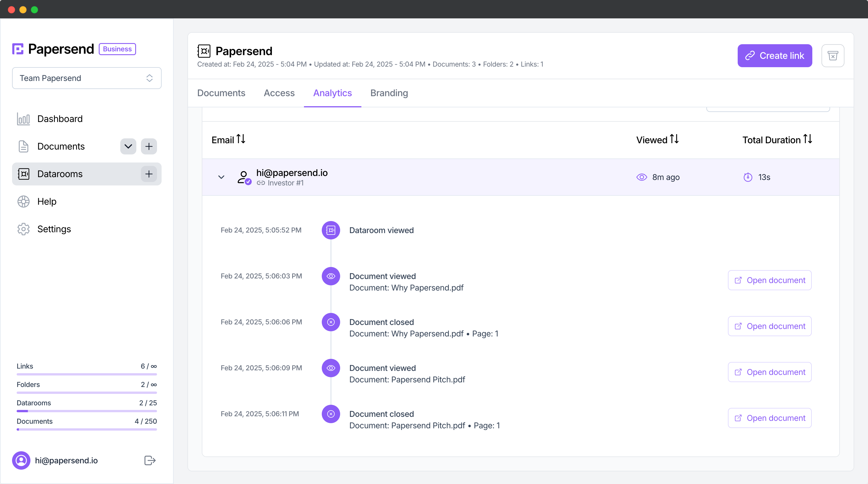Image resolution: width=868 pixels, height=484 pixels.
Task: Click the '4 / 250' Documents quota value
Action: [x=146, y=421]
